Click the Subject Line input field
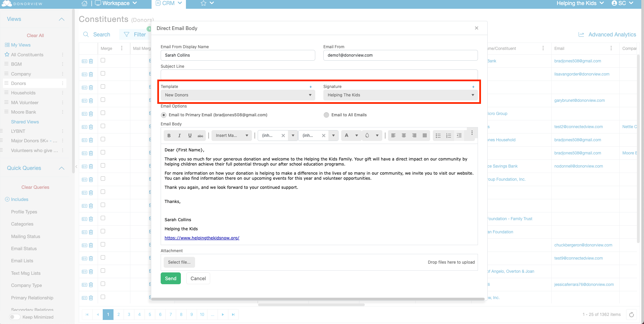The height and width of the screenshot is (324, 644). (319, 75)
